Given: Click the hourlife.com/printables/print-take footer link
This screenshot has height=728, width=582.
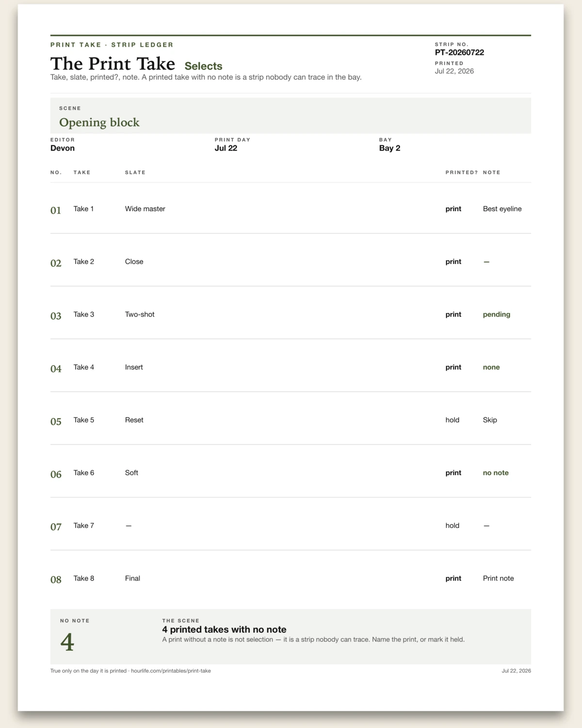Looking at the screenshot, I should [x=171, y=671].
